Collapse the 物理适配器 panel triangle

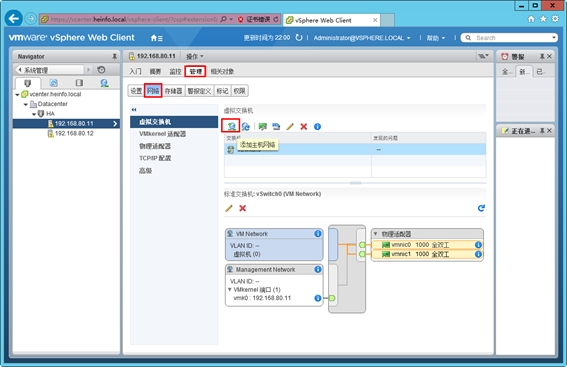click(375, 234)
